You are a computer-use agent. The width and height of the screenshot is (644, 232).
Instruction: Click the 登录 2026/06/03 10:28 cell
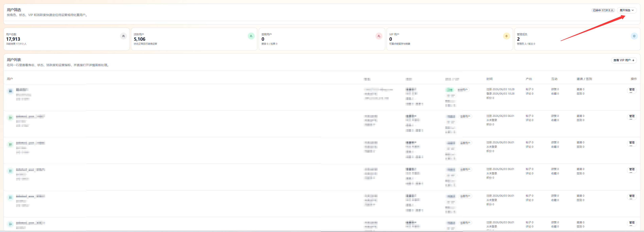click(x=500, y=94)
